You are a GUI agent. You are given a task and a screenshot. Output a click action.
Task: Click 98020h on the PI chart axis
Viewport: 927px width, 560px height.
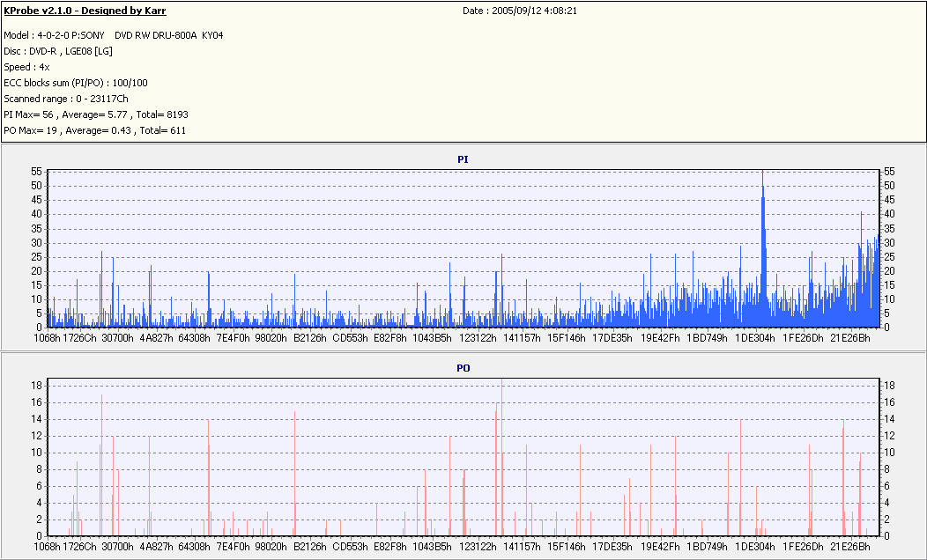(x=271, y=338)
